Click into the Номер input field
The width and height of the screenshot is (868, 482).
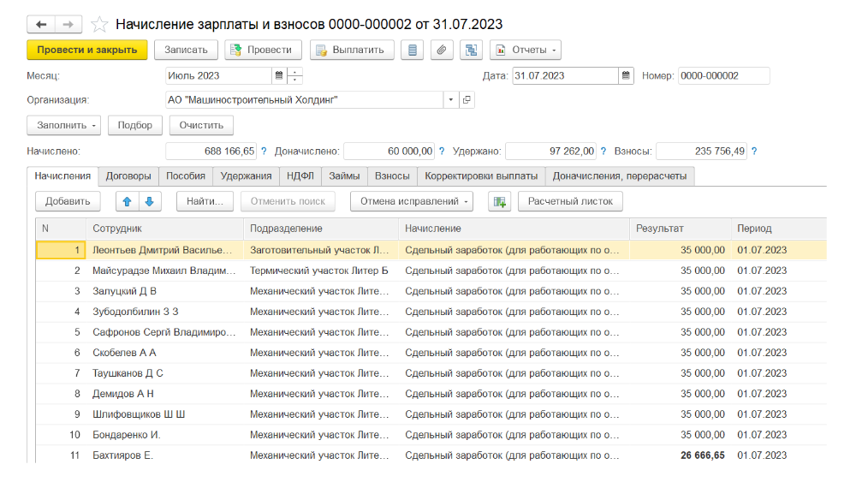point(723,75)
